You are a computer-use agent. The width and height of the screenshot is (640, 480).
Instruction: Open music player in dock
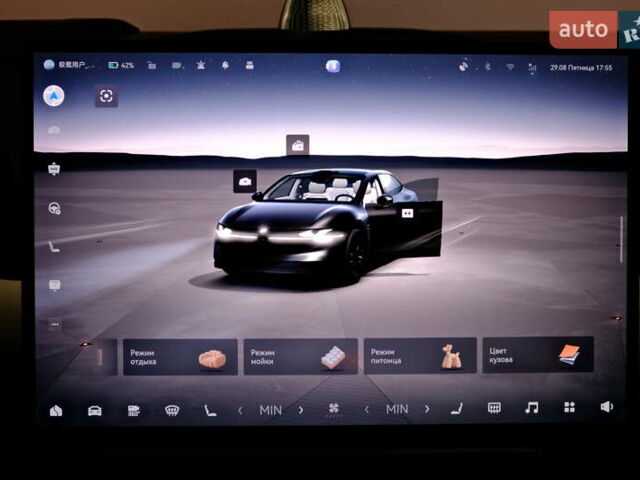click(532, 407)
